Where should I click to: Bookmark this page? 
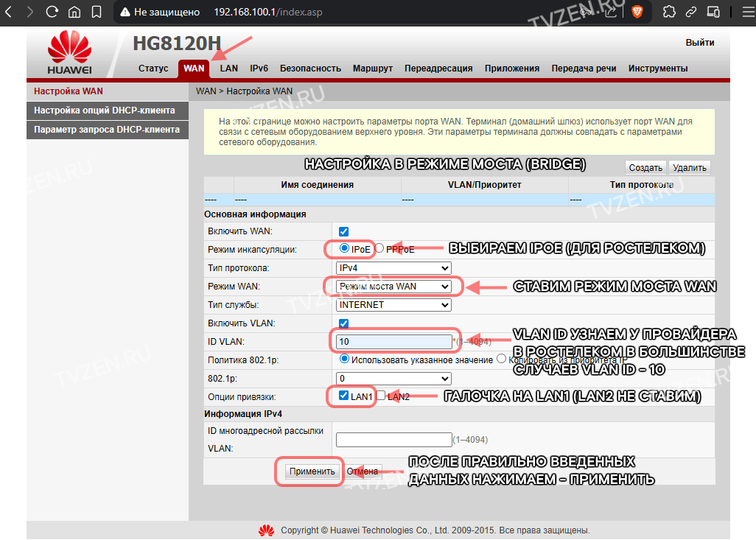(x=97, y=12)
